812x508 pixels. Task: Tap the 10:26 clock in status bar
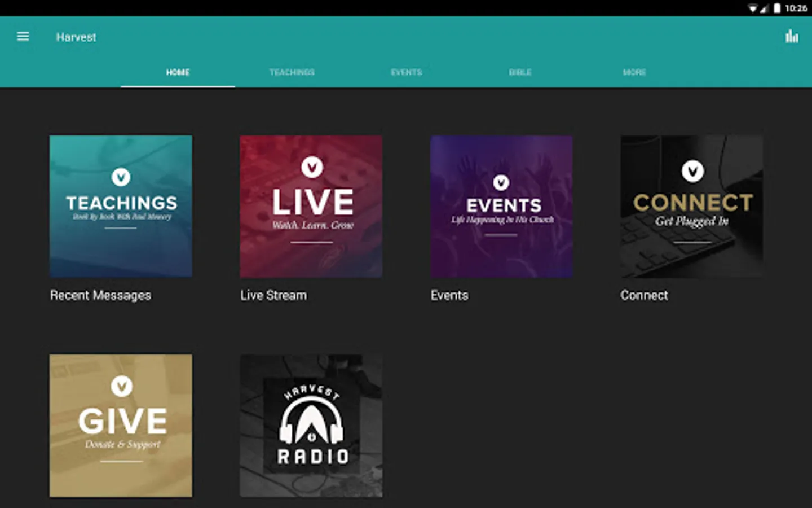click(796, 8)
